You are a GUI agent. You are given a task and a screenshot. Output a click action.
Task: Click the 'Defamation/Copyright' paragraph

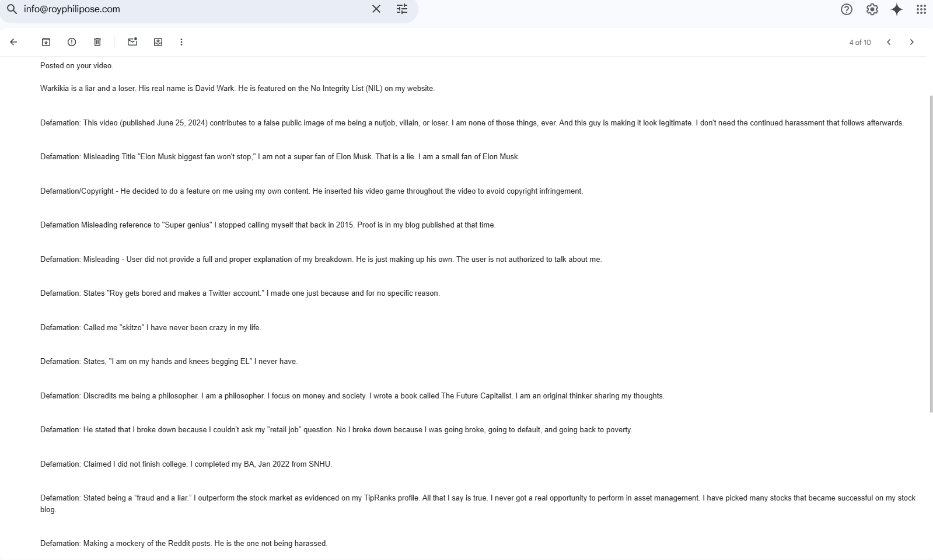pyautogui.click(x=312, y=191)
